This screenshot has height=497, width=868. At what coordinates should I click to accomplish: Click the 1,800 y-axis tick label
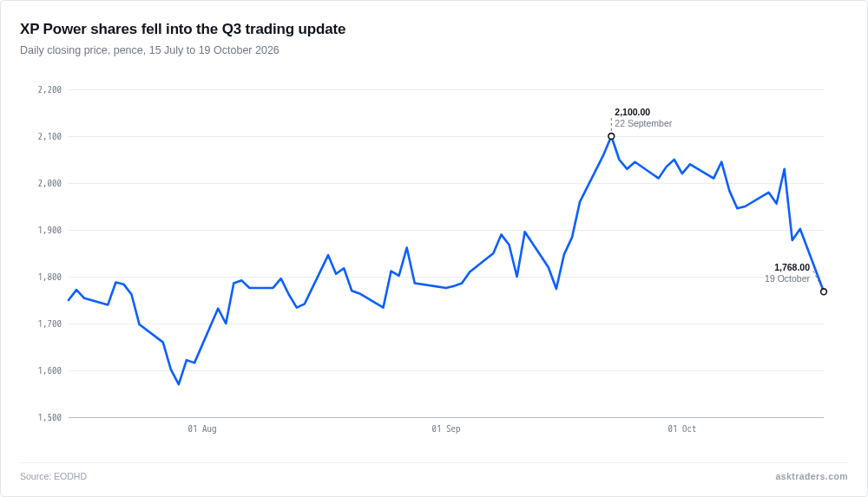point(49,278)
